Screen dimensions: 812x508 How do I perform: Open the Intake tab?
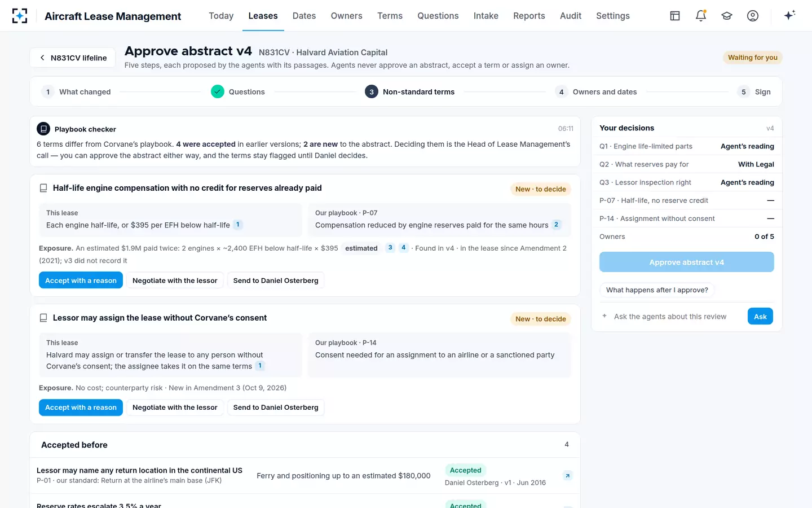486,16
